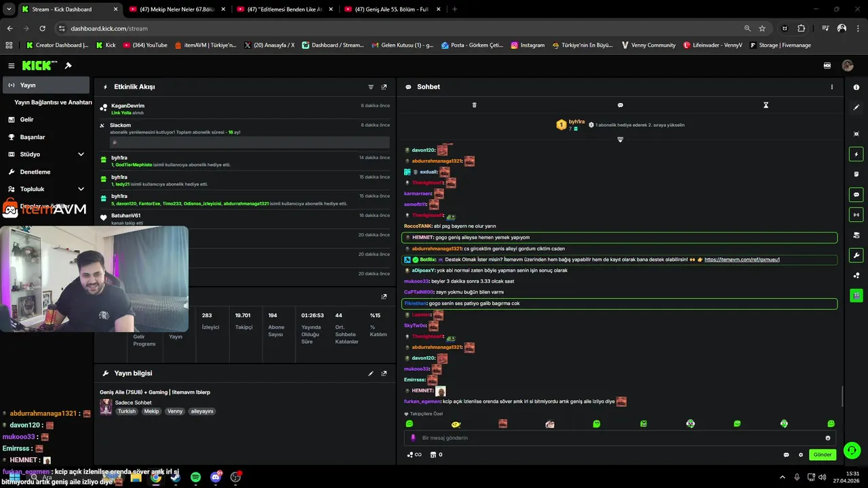The height and width of the screenshot is (488, 868).
Task: Open Spotify from the Windows taskbar
Action: coord(195,477)
